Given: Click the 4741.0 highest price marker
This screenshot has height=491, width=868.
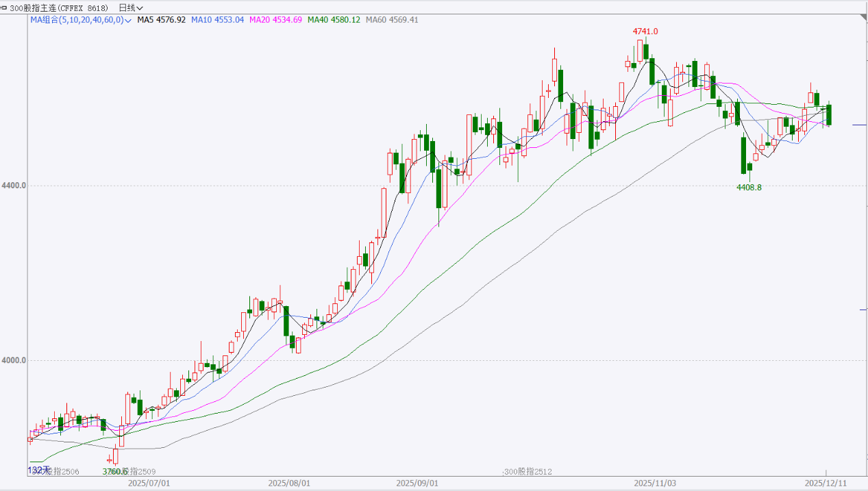Looking at the screenshot, I should coord(645,32).
